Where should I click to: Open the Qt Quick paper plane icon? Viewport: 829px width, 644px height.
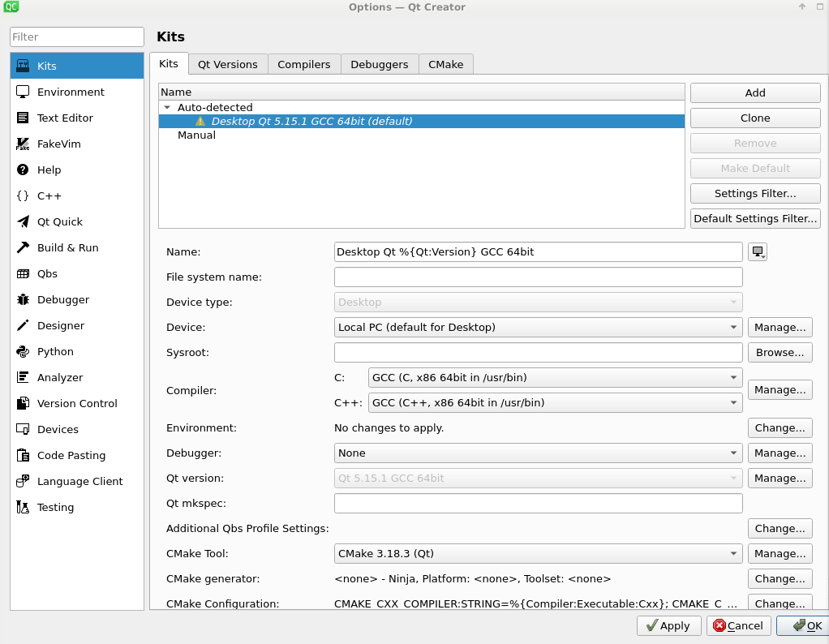point(23,221)
